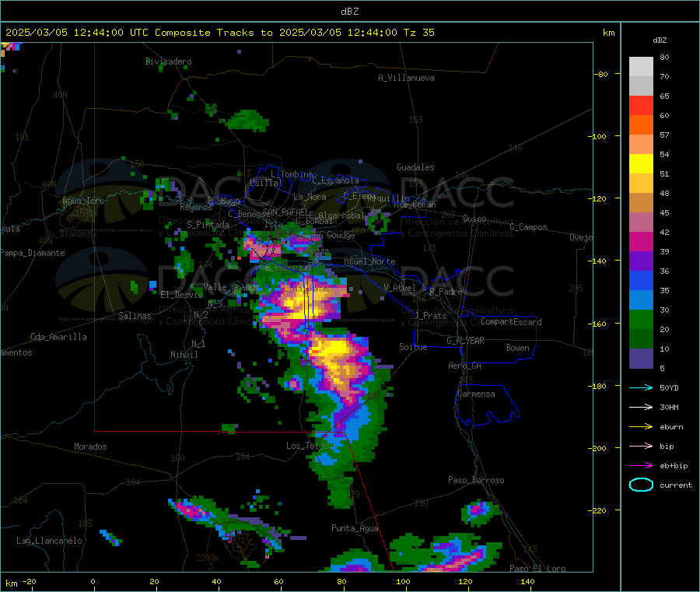Click the Morados map label
The height and width of the screenshot is (592, 700).
[91, 447]
